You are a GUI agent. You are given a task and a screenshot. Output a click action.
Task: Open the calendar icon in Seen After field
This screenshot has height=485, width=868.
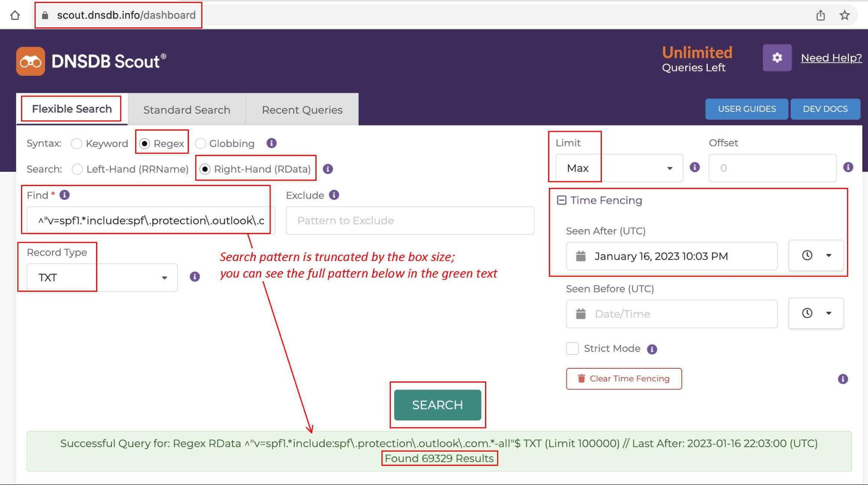coord(581,256)
